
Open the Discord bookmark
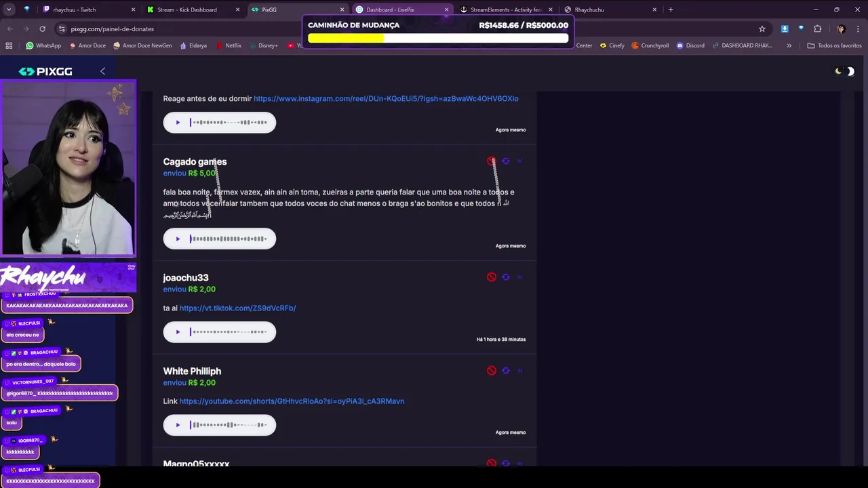[690, 45]
